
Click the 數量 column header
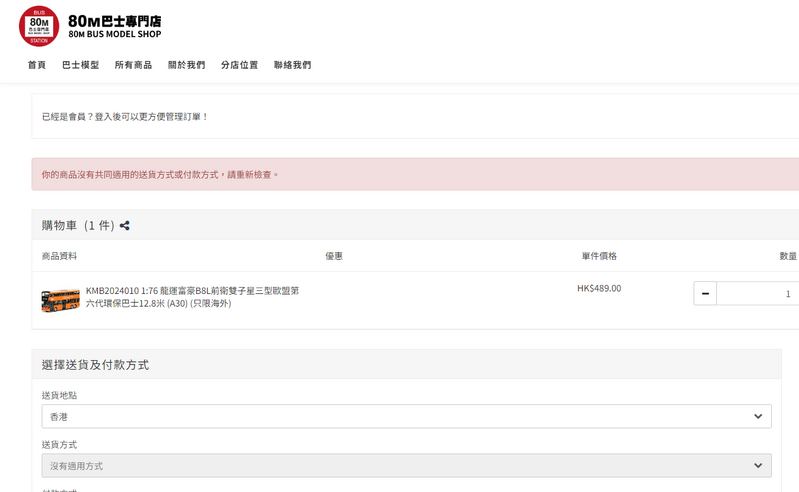[x=788, y=256]
